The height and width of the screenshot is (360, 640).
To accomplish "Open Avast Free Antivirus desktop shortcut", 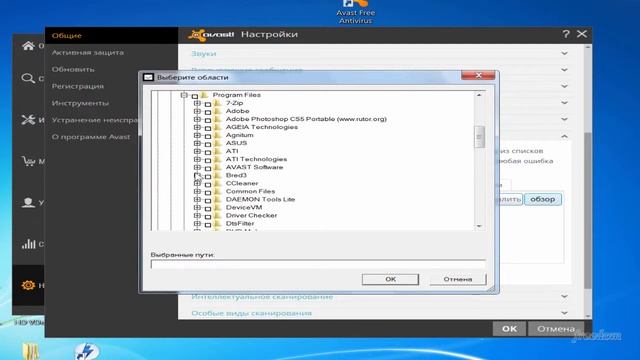I will pos(356,11).
